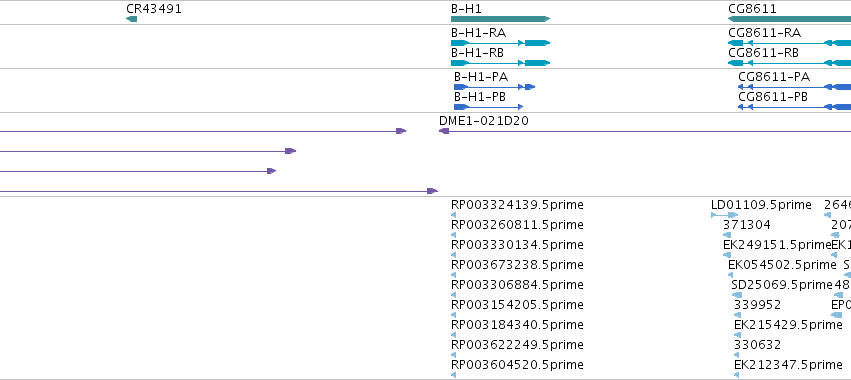Open the CG8611-PB protein feature
851x380 pixels.
795,107
